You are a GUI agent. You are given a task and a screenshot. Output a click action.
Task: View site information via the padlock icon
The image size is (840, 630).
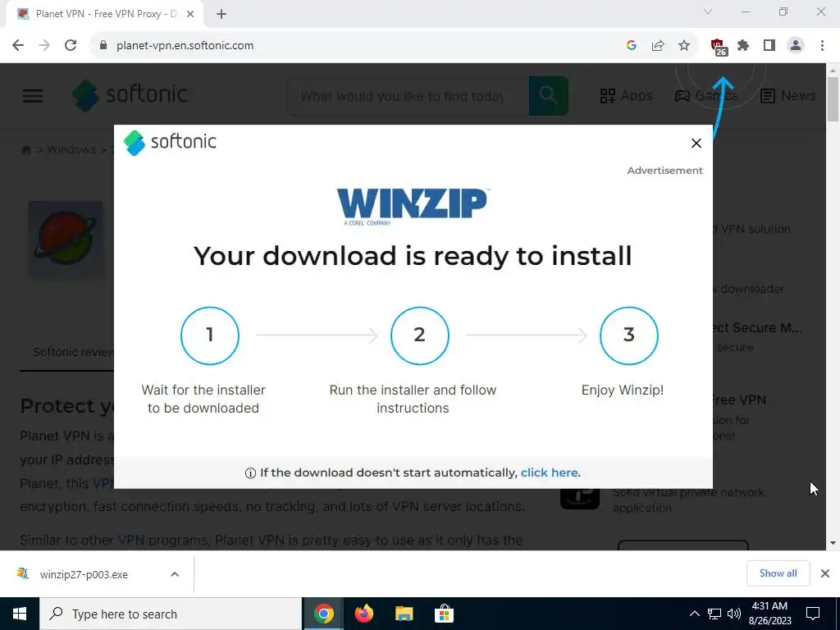[x=103, y=46]
